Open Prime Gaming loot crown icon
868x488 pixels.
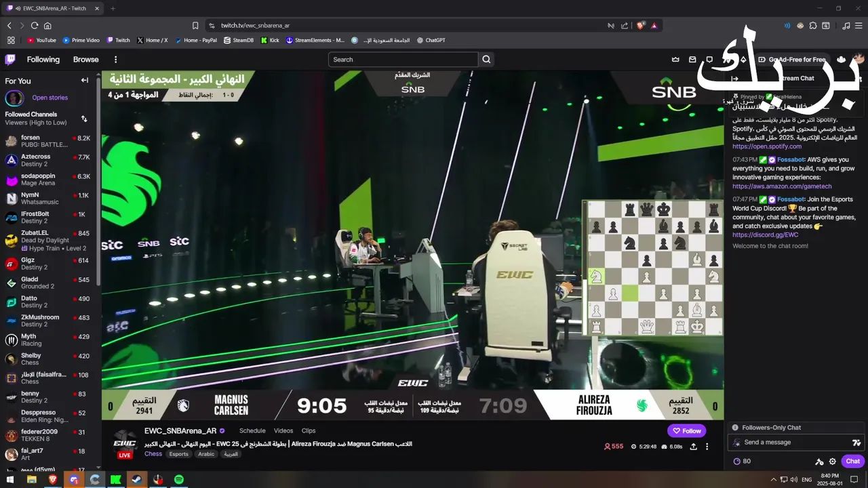point(675,60)
